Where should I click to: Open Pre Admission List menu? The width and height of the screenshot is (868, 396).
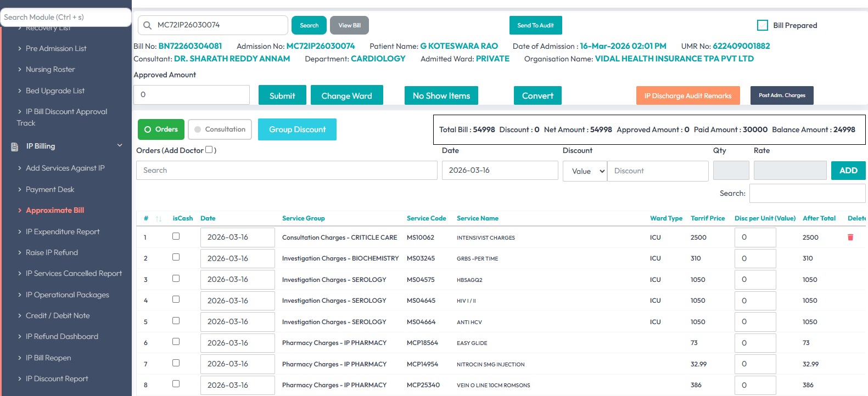(x=56, y=48)
